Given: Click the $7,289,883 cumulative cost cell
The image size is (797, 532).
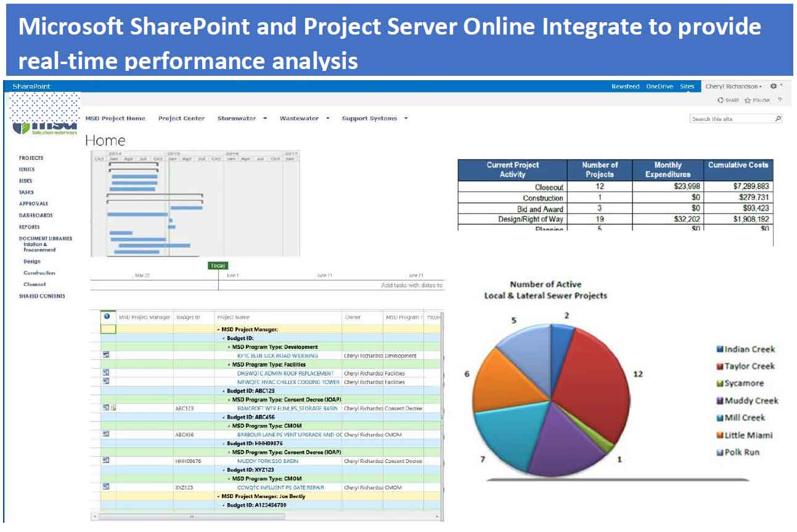Looking at the screenshot, I should (x=738, y=186).
